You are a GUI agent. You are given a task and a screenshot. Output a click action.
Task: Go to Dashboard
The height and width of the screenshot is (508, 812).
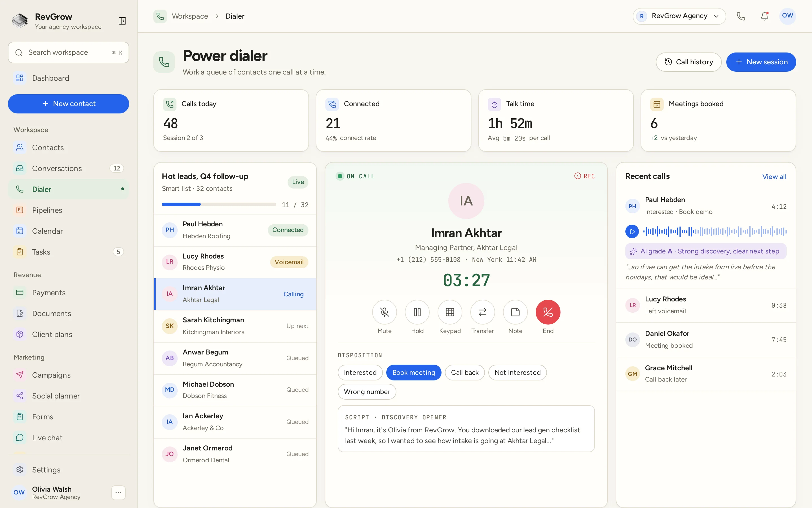(x=69, y=78)
